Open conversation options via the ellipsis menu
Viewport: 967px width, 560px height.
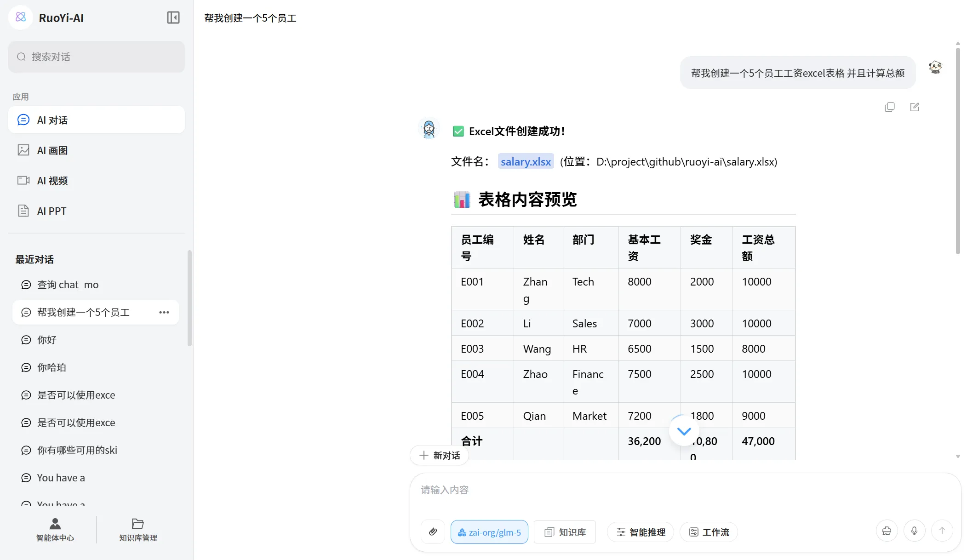[x=164, y=312]
